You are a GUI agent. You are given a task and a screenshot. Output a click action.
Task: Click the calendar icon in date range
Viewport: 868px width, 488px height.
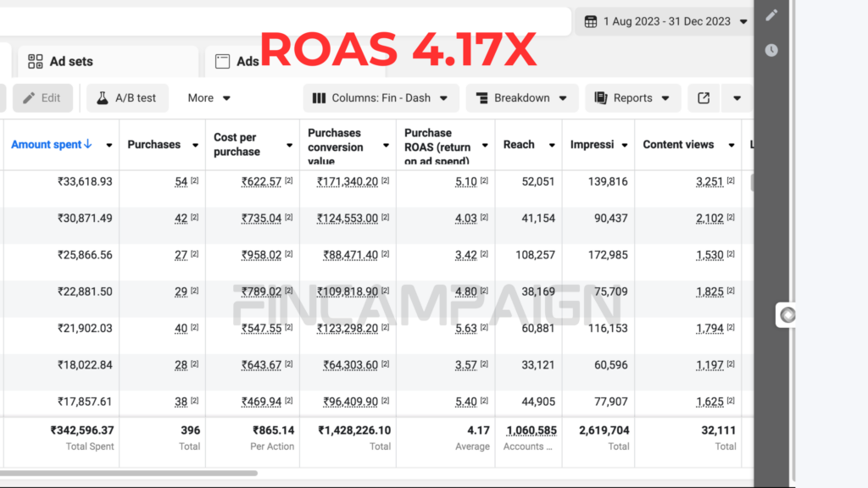point(591,21)
